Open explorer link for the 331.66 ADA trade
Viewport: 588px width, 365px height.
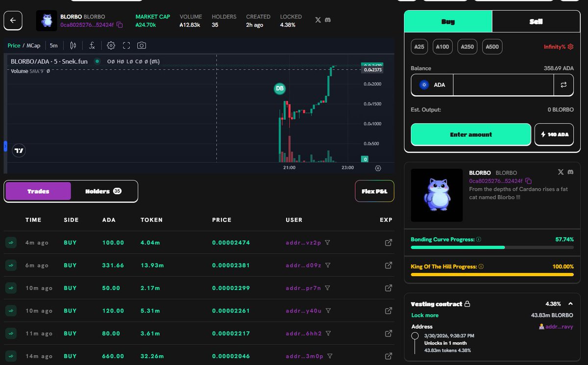click(x=389, y=265)
